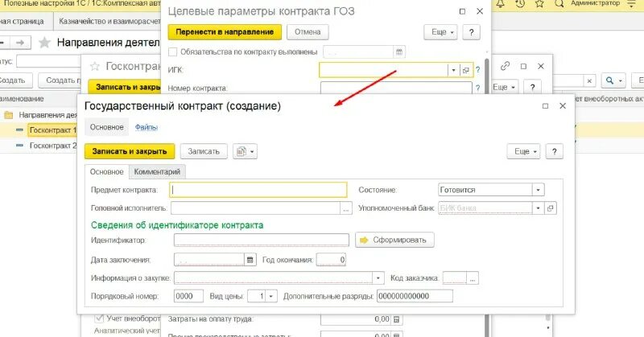This screenshot has width=644, height=337.
Task: Click the 'Записать' button in the contract dialog
Action: pos(204,151)
